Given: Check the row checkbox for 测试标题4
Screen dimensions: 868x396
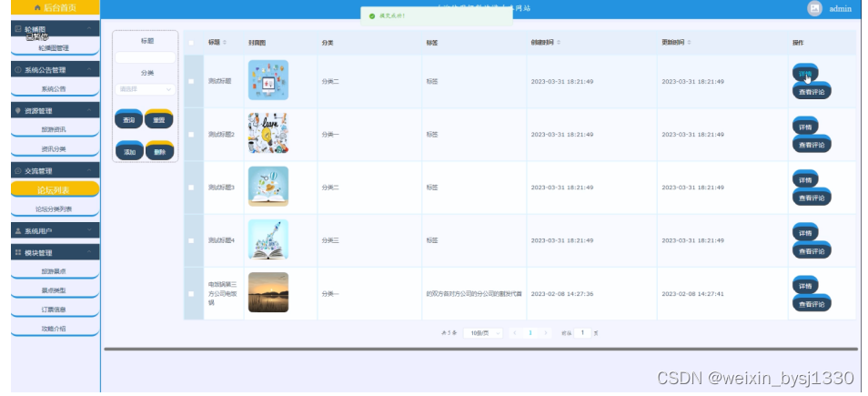Looking at the screenshot, I should [x=192, y=241].
